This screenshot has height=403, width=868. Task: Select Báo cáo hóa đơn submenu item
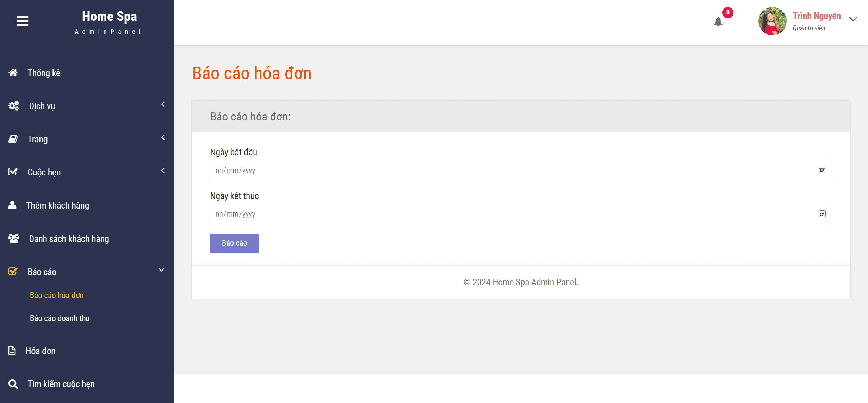tap(57, 295)
